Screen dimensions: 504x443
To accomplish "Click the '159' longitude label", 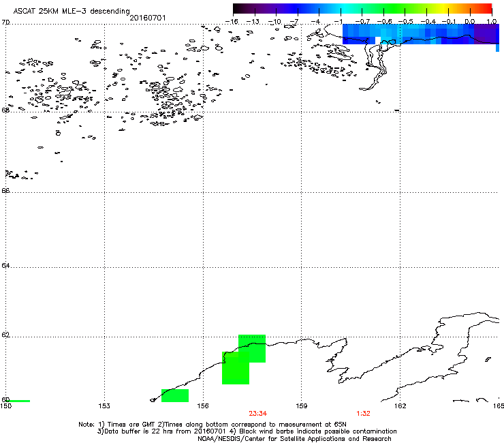I will (301, 406).
